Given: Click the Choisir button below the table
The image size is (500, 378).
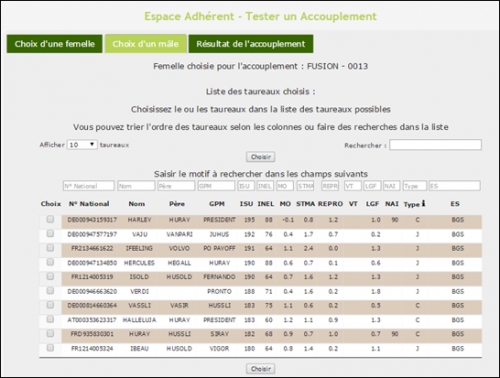Looking at the screenshot, I should pos(261,369).
